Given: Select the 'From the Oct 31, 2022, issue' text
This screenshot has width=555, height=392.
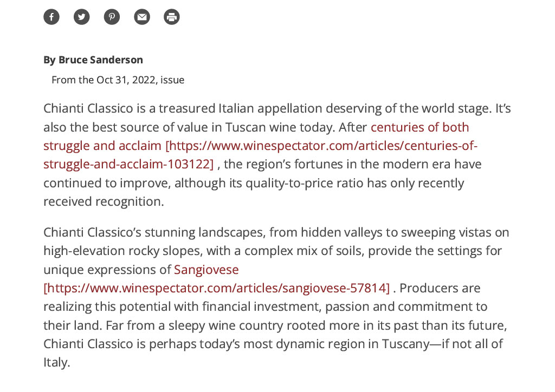Looking at the screenshot, I should point(118,80).
